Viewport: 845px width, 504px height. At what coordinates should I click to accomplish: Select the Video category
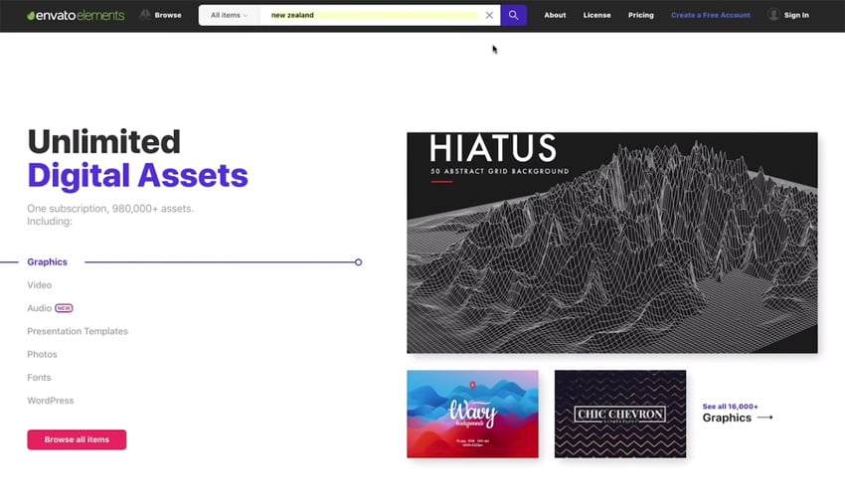pos(40,285)
